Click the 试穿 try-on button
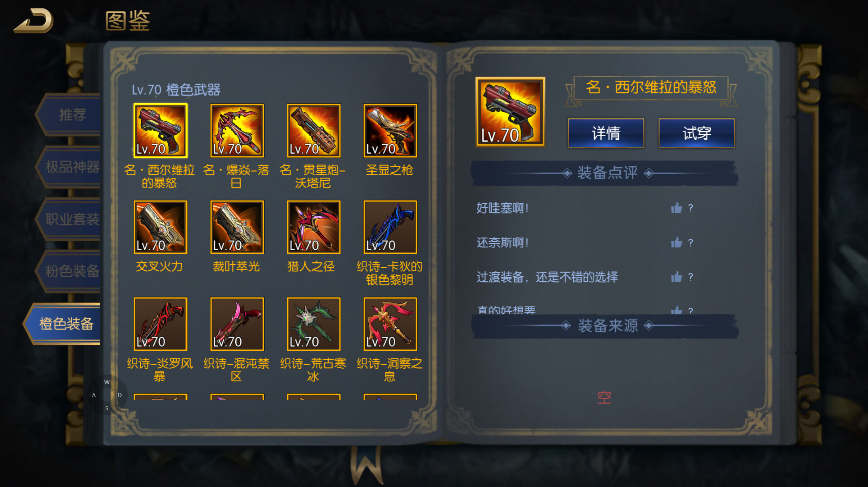This screenshot has height=487, width=868. tap(697, 133)
